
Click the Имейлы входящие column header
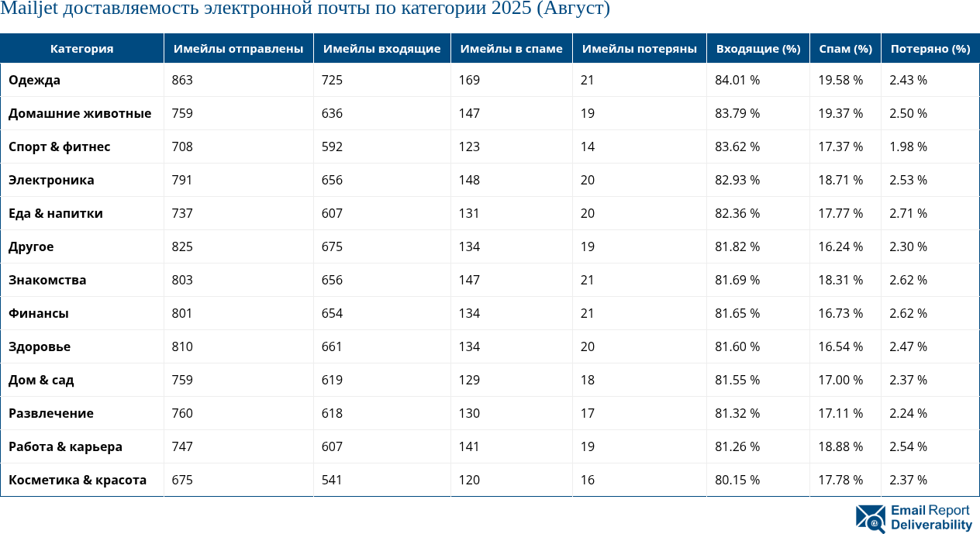coord(381,49)
